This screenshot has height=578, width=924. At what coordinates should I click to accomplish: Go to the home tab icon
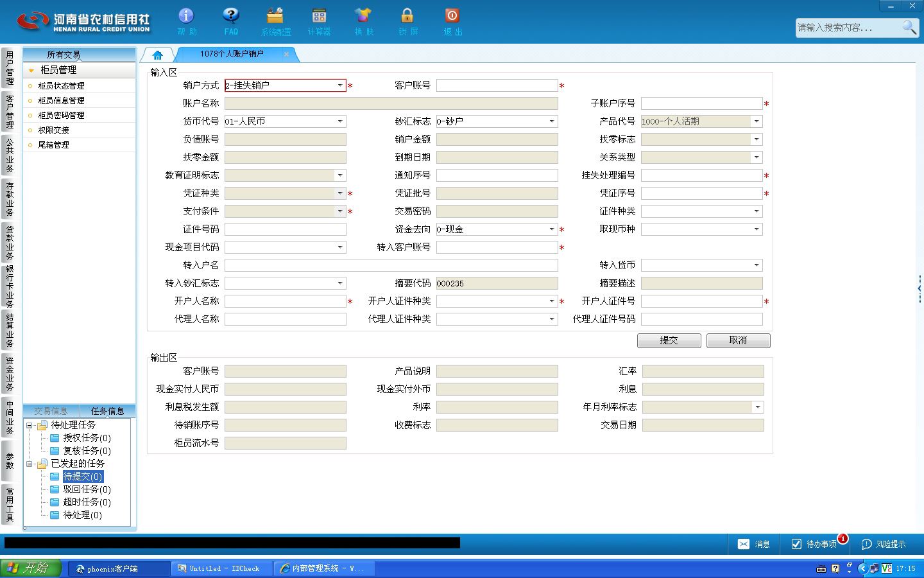[158, 55]
